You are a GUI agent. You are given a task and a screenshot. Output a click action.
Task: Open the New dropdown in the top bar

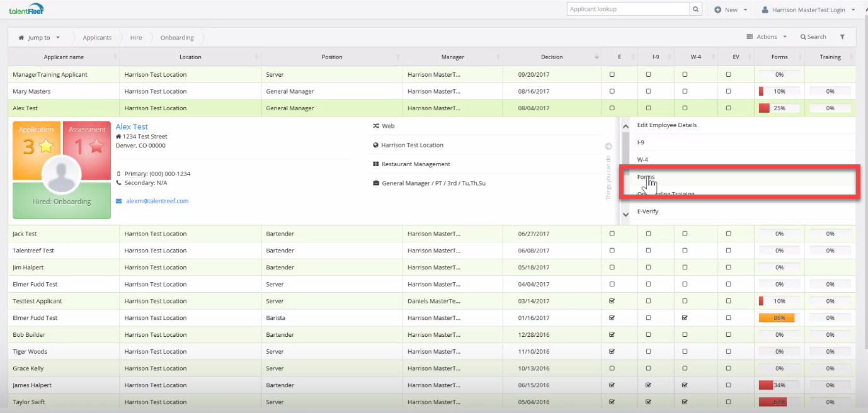[x=730, y=9]
